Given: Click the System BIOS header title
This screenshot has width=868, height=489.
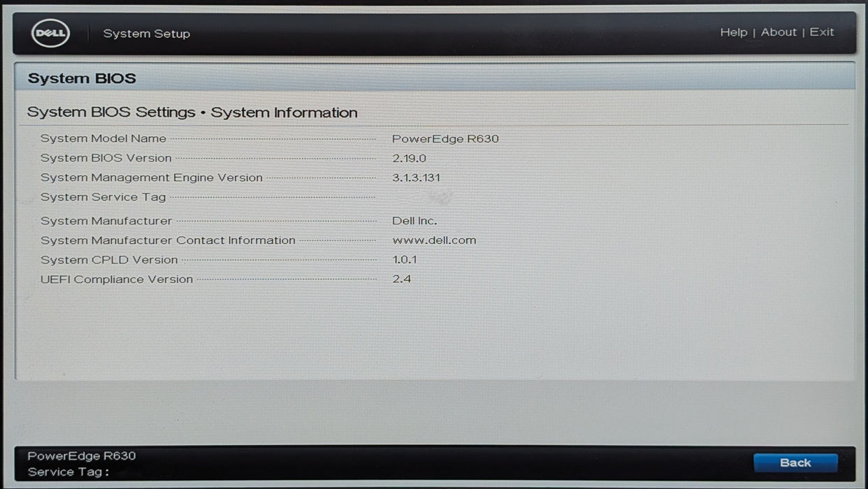Looking at the screenshot, I should (x=82, y=78).
